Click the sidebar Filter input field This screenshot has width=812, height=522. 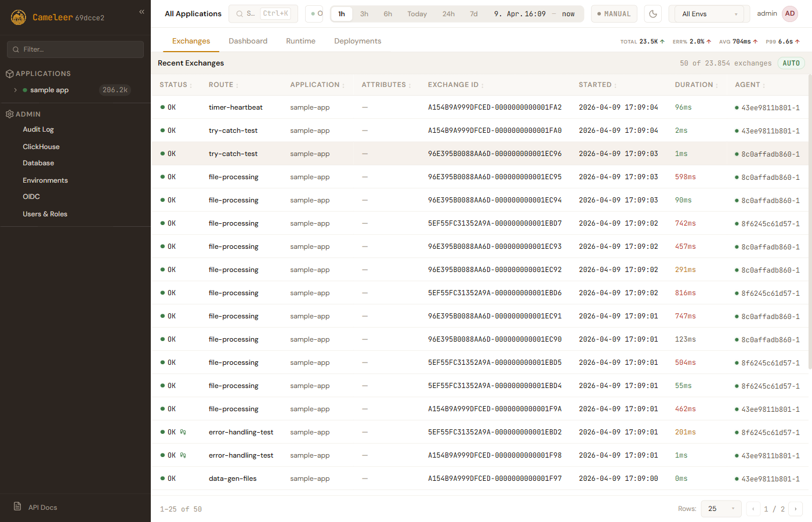pos(75,49)
